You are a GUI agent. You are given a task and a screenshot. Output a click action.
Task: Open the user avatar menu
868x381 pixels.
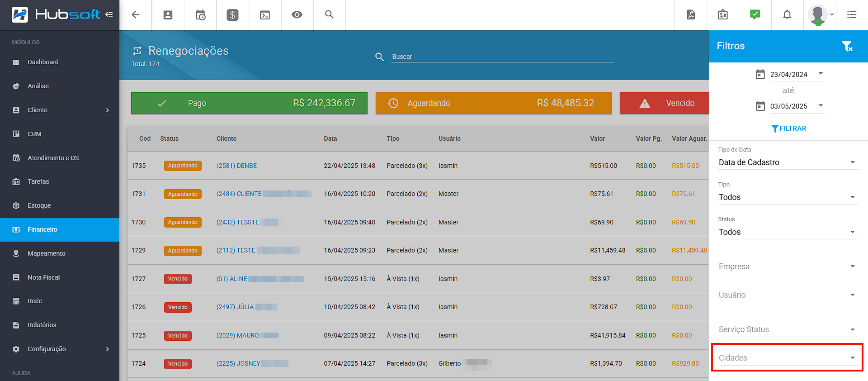820,15
